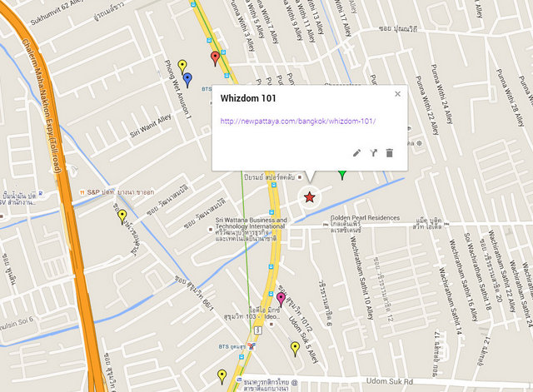
Task: Click the Golden Pearl Residences hotel icon
Action: [x=326, y=225]
